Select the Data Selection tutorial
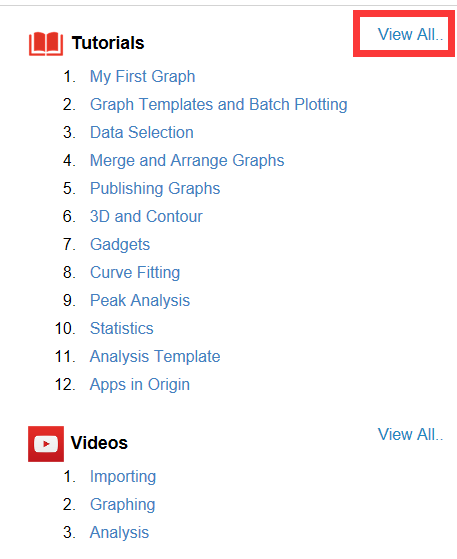The height and width of the screenshot is (559, 457). pyautogui.click(x=142, y=132)
